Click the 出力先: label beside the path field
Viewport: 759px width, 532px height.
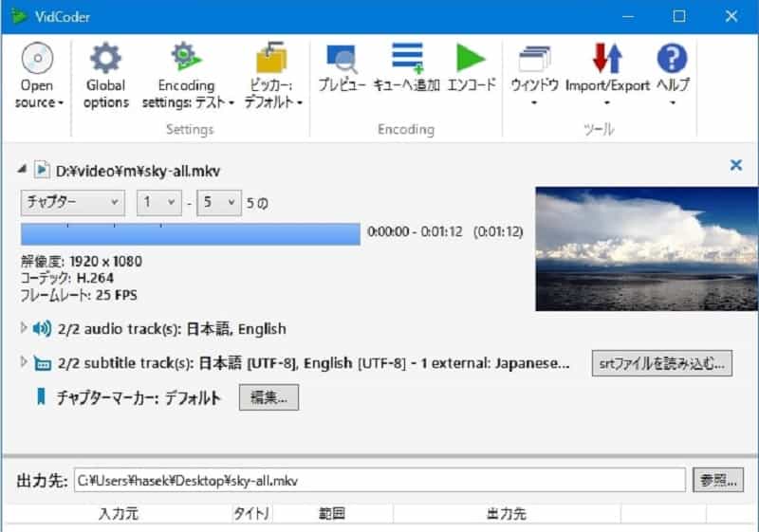42,481
